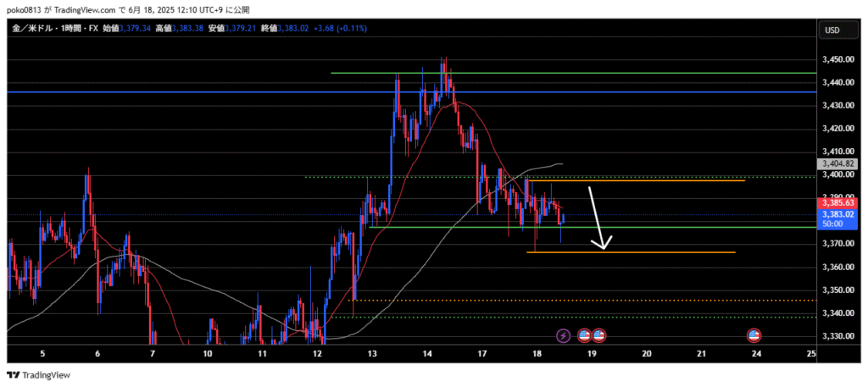This screenshot has height=387, width=868.
Task: Click the second US flag event icon from left
Action: [598, 336]
